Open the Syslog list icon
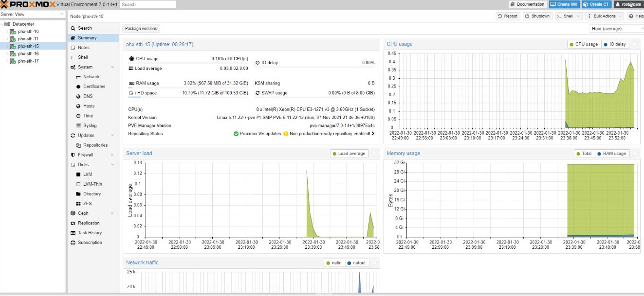Image resolution: width=644 pixels, height=296 pixels. point(78,126)
